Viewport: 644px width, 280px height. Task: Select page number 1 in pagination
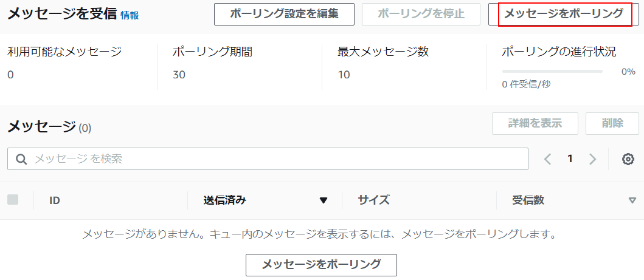[x=570, y=159]
